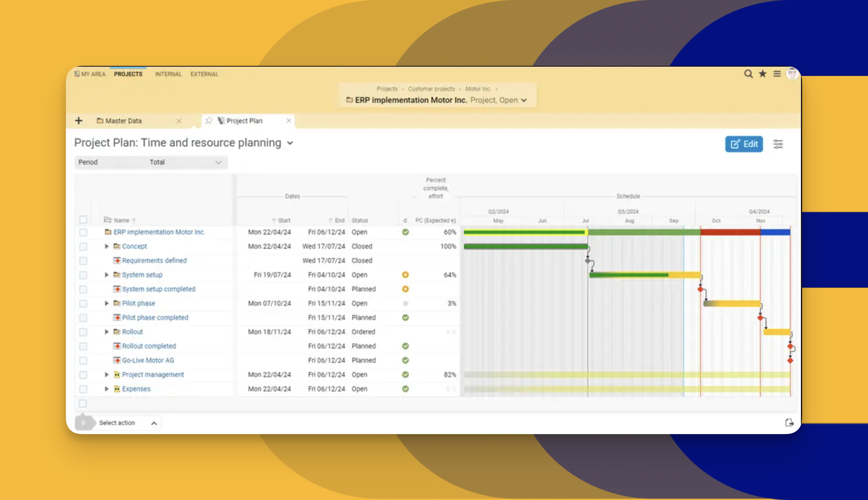Click the blue Edit button
This screenshot has width=868, height=500.
click(744, 144)
